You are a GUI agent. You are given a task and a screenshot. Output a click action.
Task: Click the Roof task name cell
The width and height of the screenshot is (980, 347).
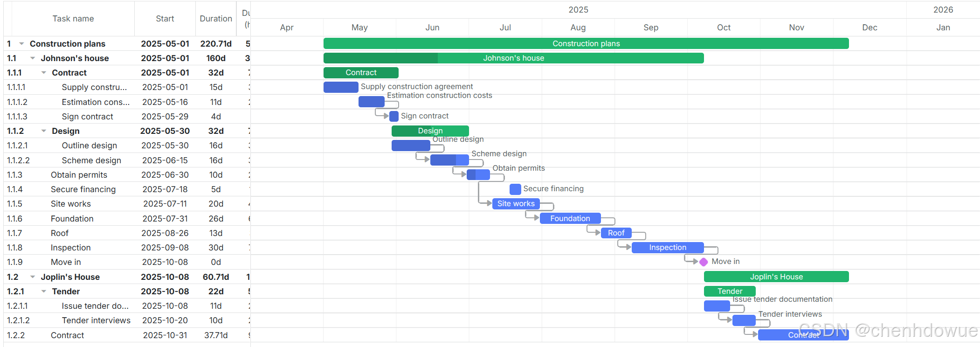tap(60, 233)
